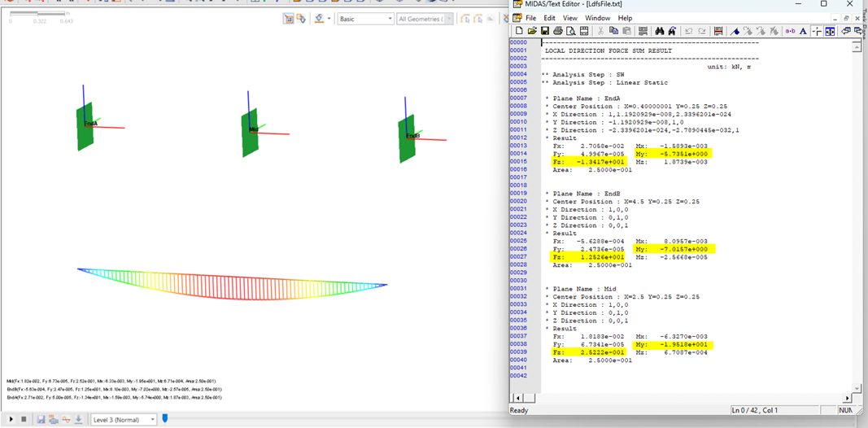Image resolution: width=868 pixels, height=428 pixels.
Task: Click the orange wave animation icon
Action: (66, 420)
